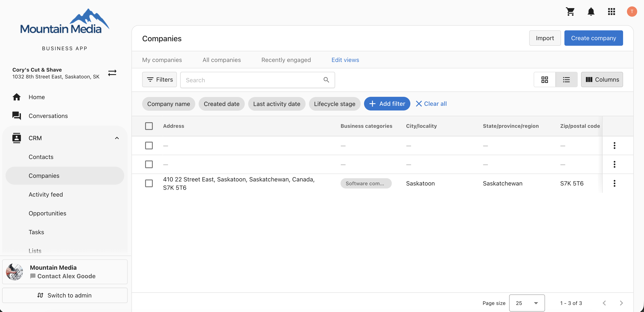
Task: Click the Software com... category chip
Action: (x=366, y=183)
